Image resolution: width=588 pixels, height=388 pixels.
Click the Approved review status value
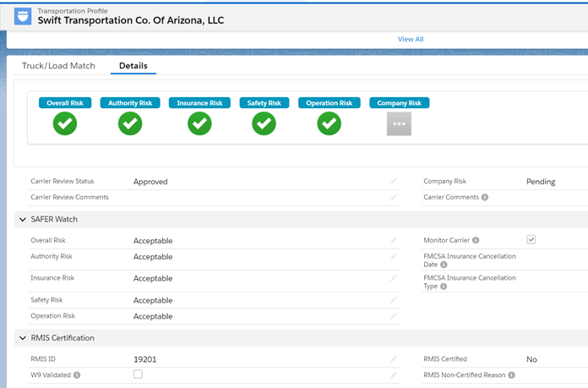click(150, 182)
